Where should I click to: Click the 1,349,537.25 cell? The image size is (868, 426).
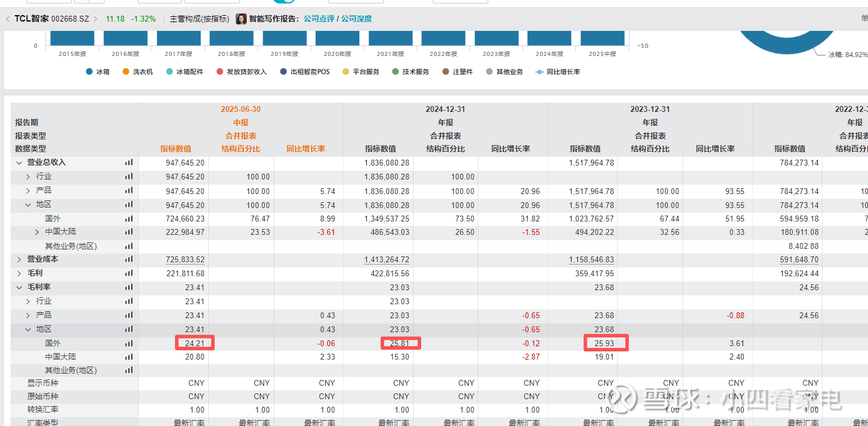[387, 219]
